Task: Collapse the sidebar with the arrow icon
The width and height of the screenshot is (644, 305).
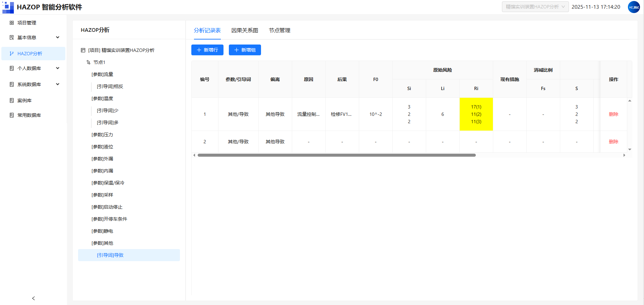Action: [34, 298]
